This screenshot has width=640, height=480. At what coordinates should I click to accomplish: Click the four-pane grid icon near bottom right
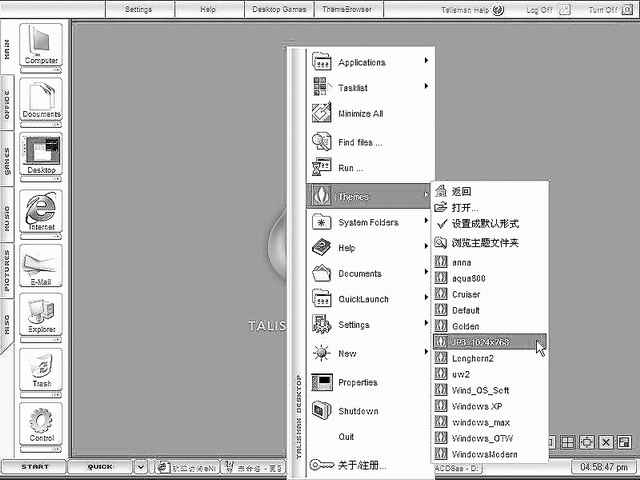(567, 442)
